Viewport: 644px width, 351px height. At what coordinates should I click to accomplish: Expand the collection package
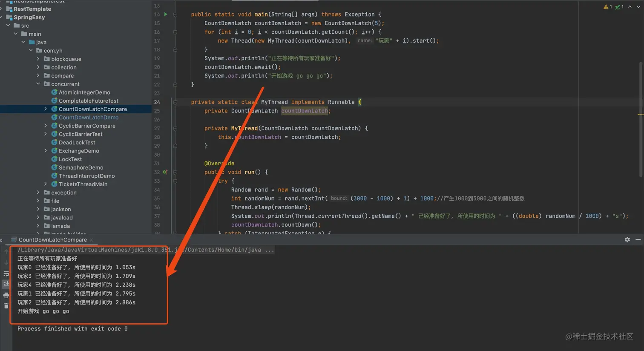tap(38, 67)
